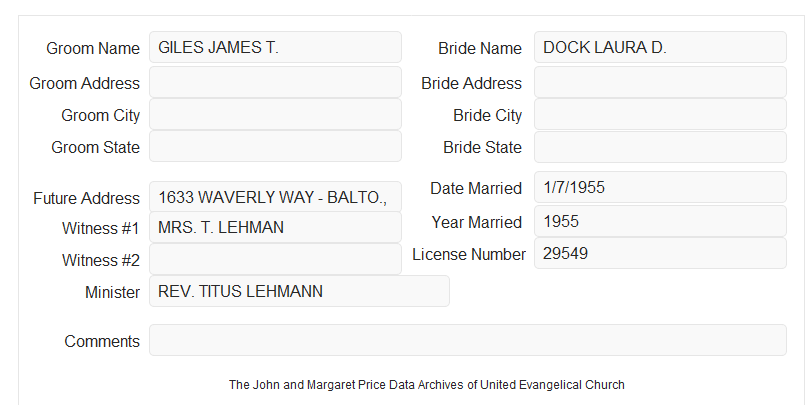This screenshot has width=805, height=405.
Task: Click the Bride State field
Action: tap(660, 147)
